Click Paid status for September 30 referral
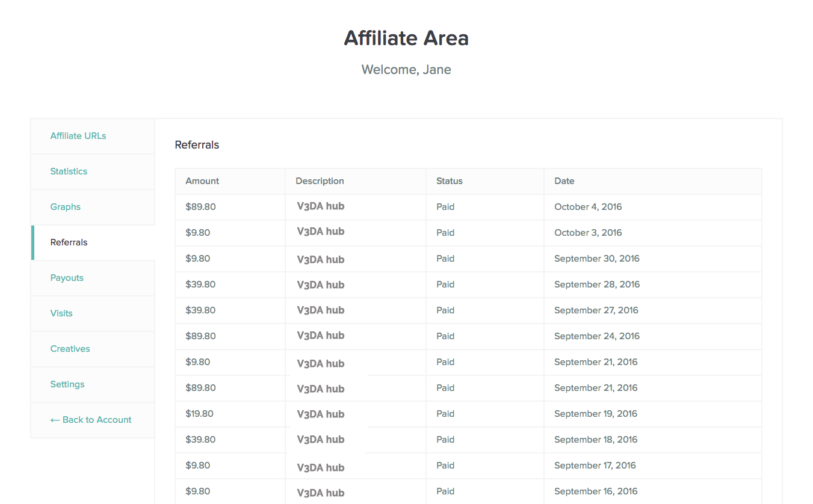The width and height of the screenshot is (813, 504). click(445, 259)
